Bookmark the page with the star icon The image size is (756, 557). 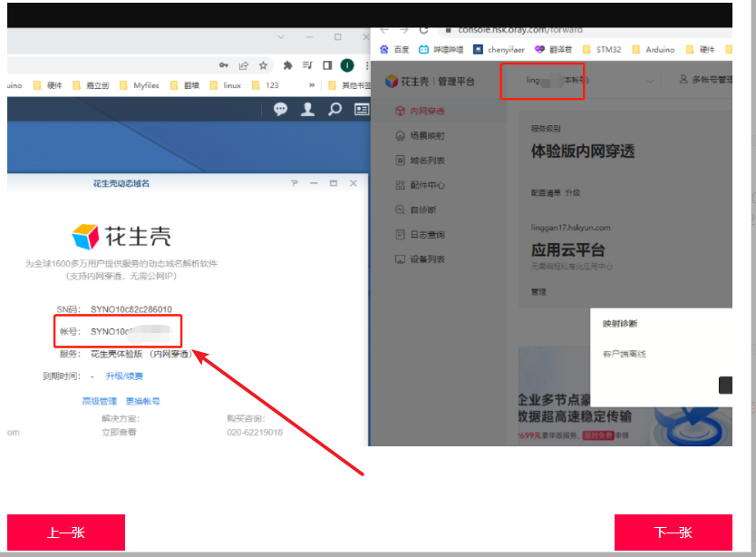(x=263, y=65)
